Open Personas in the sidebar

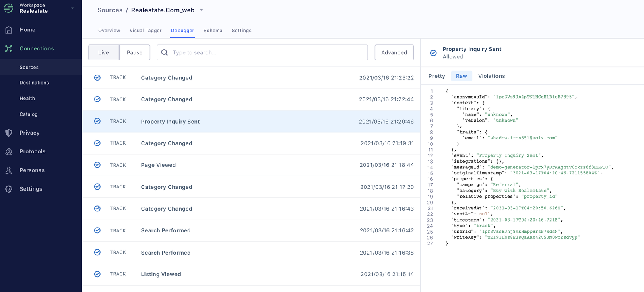click(32, 170)
